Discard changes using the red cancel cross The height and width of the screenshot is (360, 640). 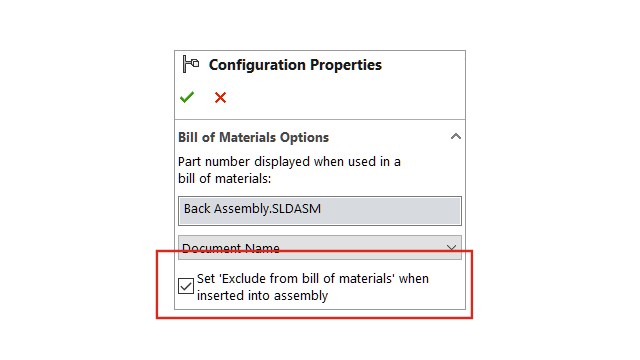tap(220, 98)
